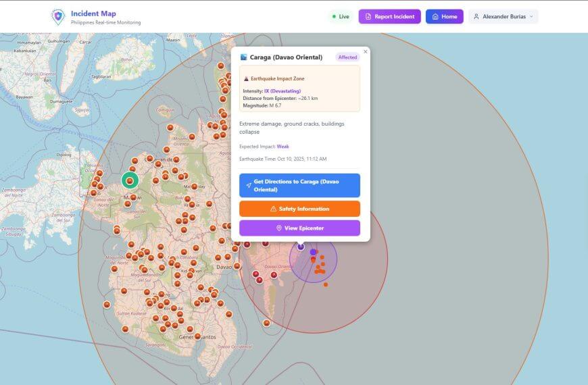Close the Caraga popup
This screenshot has width=588, height=385.
[x=366, y=51]
